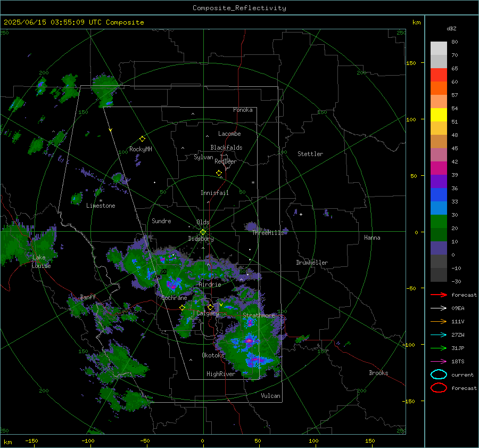This screenshot has height=448, width=479.
Task: Click the Vulcan town label
Action: 270,396
